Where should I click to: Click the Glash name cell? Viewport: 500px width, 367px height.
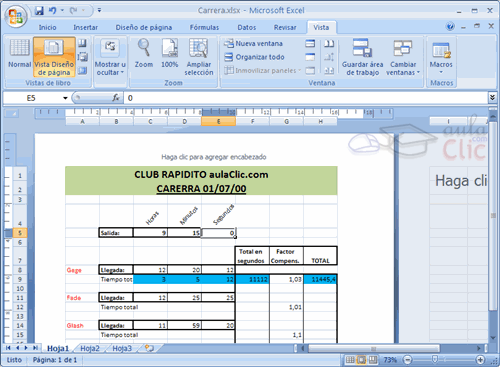[82, 325]
